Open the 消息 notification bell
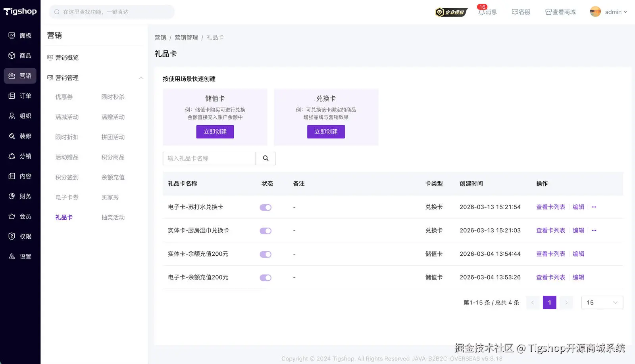Image resolution: width=635 pixels, height=364 pixels. [x=481, y=12]
